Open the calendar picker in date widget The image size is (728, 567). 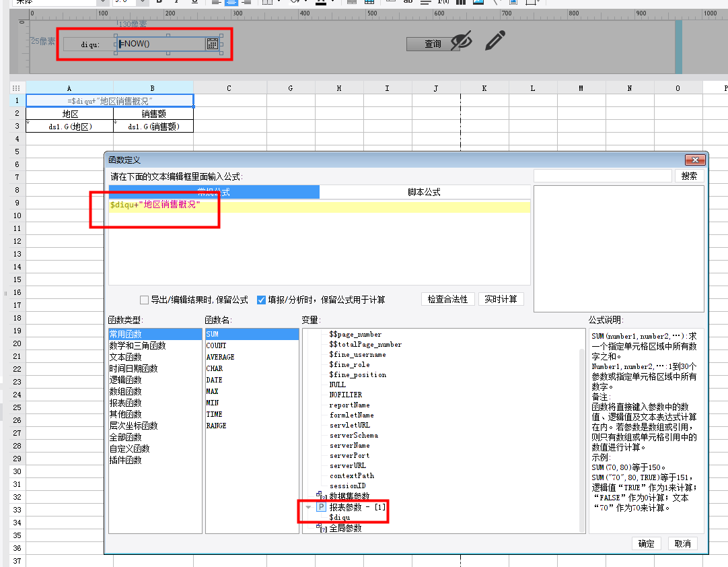(212, 44)
